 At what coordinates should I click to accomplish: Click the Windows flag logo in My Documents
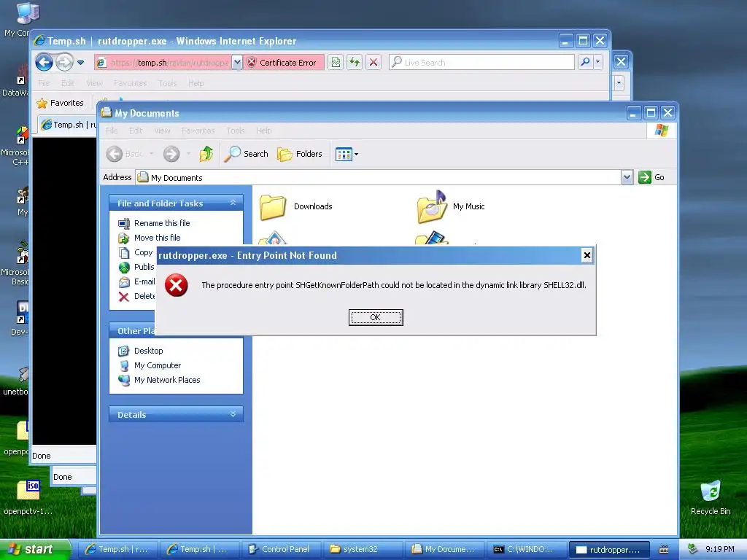click(x=661, y=131)
